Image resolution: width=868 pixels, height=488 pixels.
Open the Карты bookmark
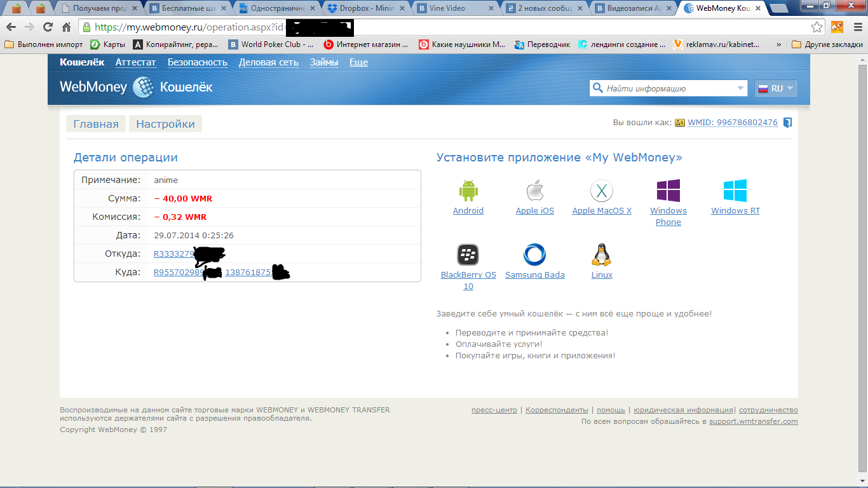[108, 44]
